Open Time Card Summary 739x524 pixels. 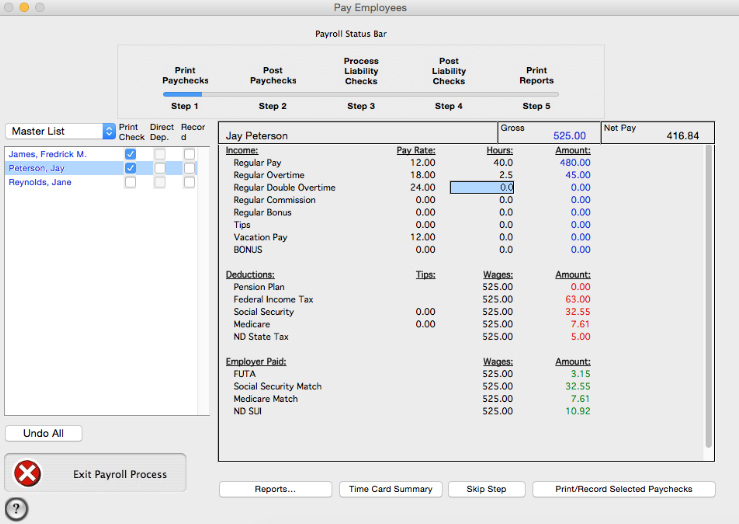pyautogui.click(x=391, y=489)
